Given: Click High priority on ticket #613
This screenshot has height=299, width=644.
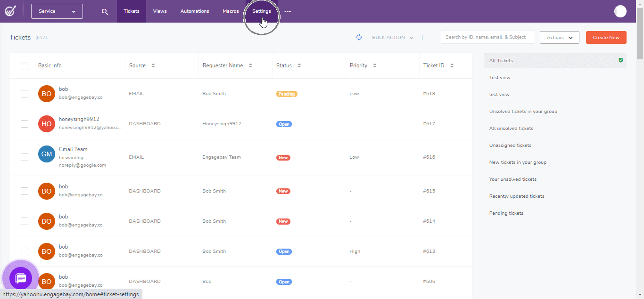Looking at the screenshot, I should [x=355, y=251].
